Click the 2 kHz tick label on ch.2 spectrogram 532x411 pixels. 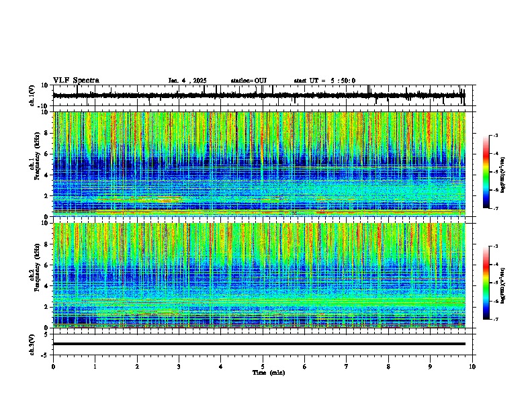[x=46, y=307]
